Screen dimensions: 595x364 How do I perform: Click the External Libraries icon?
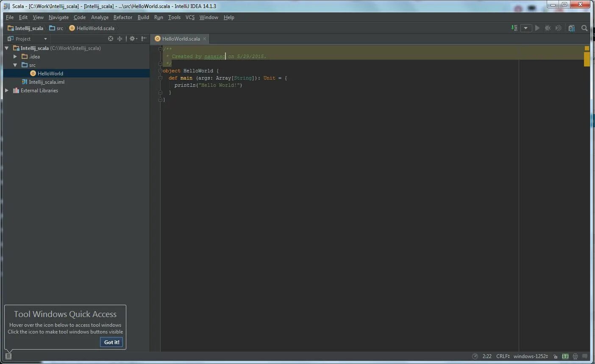click(x=16, y=91)
